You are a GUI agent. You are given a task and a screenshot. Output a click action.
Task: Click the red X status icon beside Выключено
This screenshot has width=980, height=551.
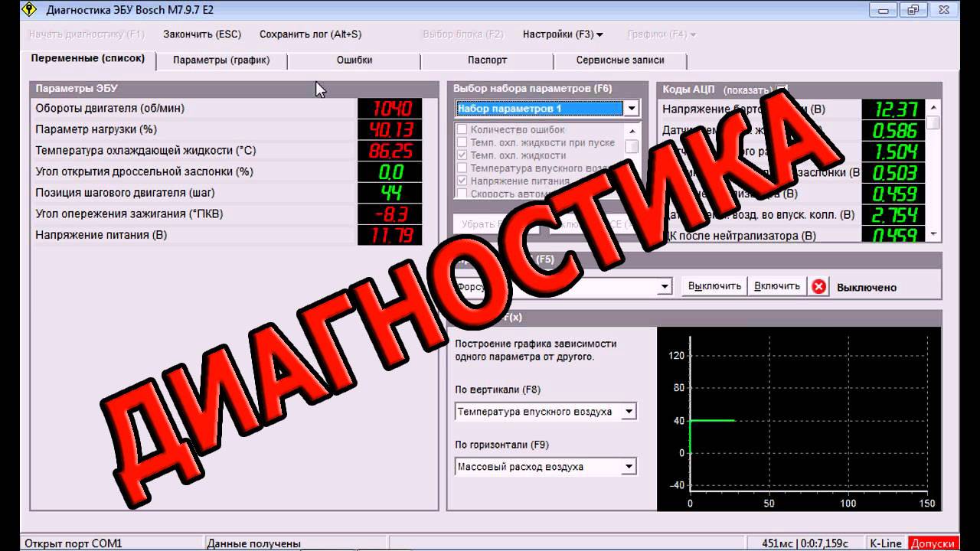[819, 287]
